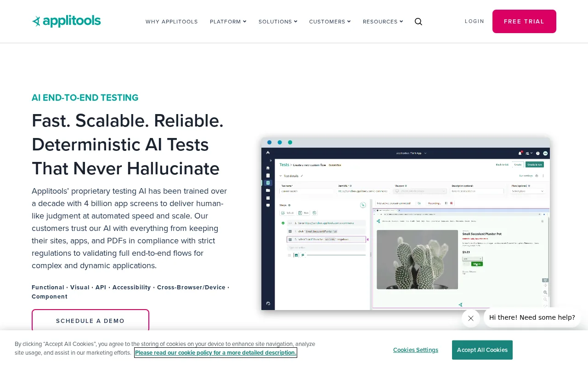
Task: Click the Schedule a Demo button
Action: coord(90,321)
